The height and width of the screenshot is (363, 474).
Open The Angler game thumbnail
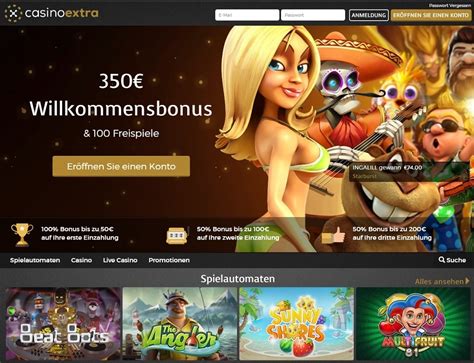point(180,324)
